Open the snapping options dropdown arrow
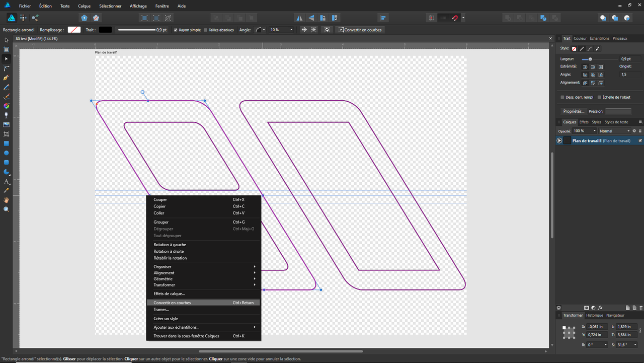The height and width of the screenshot is (363, 644). tap(463, 18)
